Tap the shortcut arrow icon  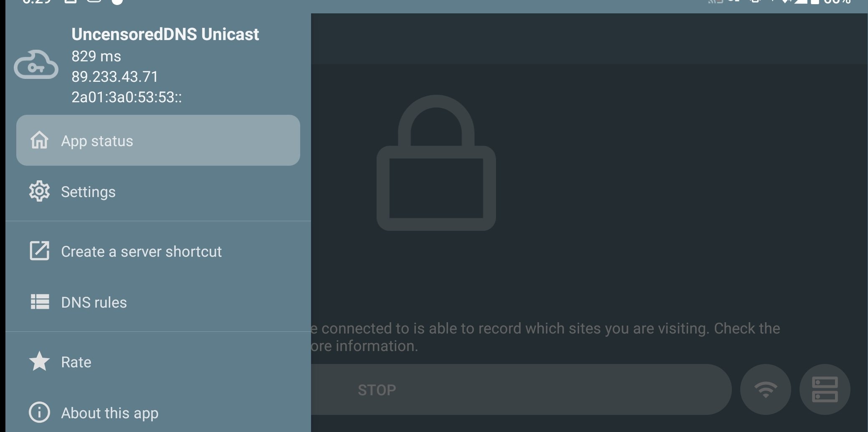coord(39,251)
